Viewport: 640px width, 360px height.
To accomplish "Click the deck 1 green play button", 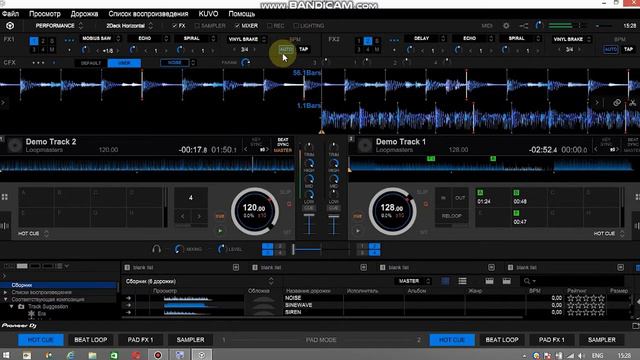I will 220,231.
